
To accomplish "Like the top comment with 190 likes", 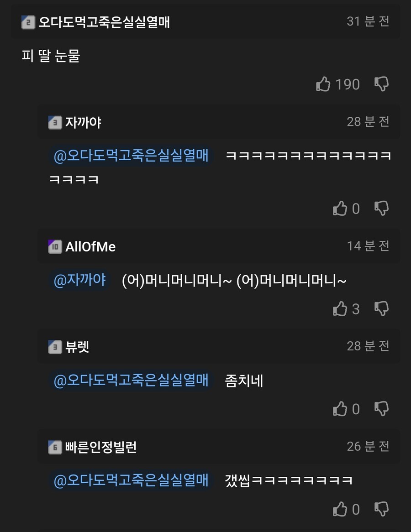I will click(x=323, y=84).
